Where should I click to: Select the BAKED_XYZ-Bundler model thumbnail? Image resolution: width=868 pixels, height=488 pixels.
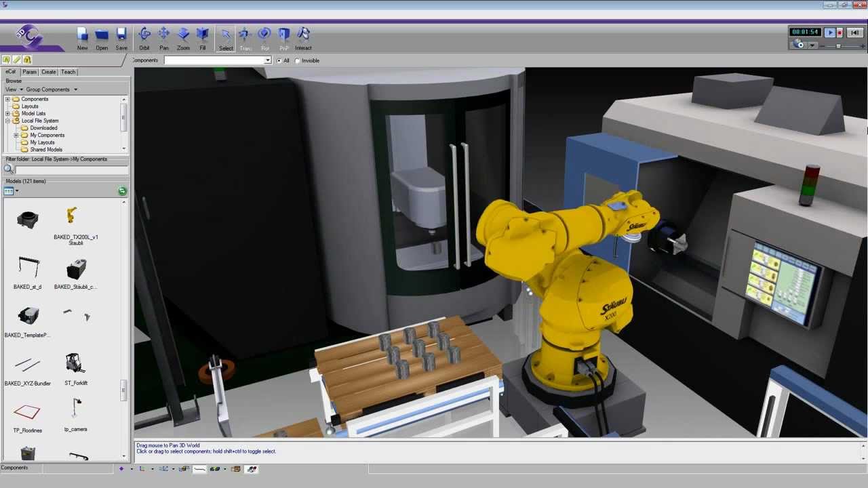tap(28, 369)
